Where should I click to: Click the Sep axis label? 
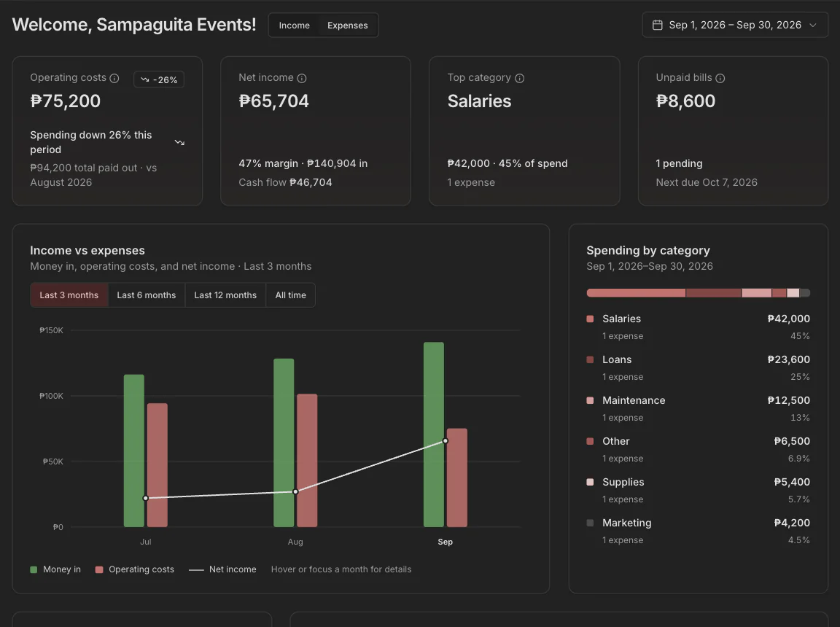point(446,542)
